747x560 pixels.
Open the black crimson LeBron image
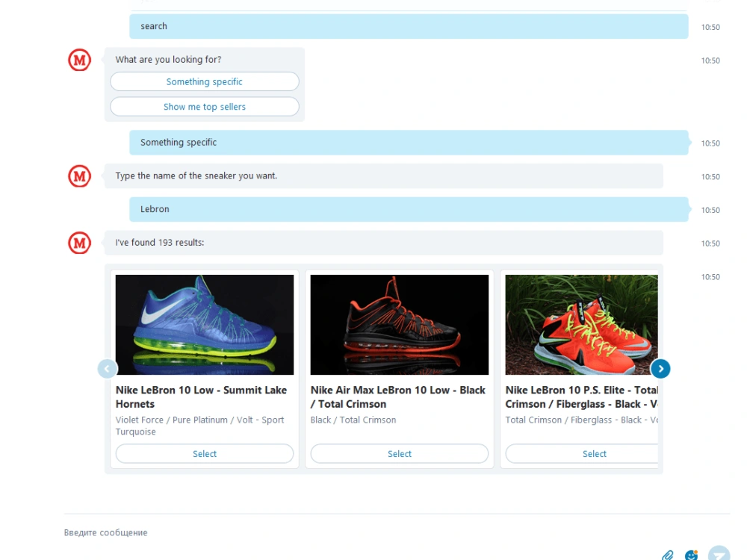399,325
